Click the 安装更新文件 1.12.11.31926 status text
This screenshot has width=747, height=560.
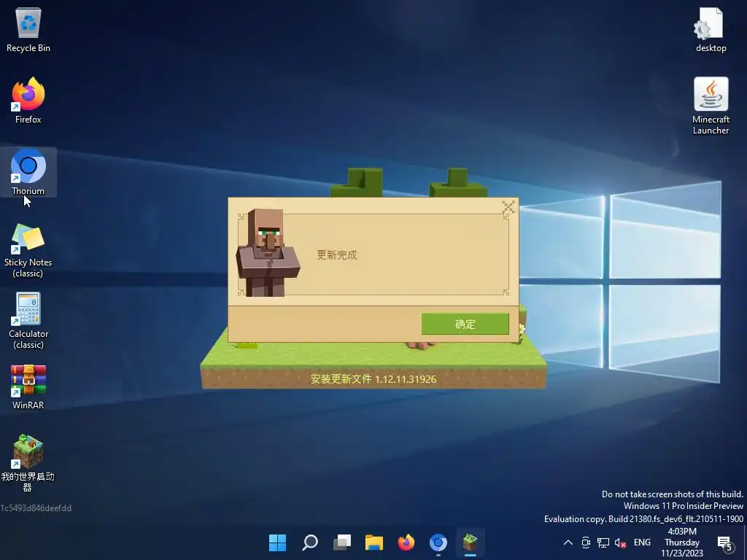[373, 379]
